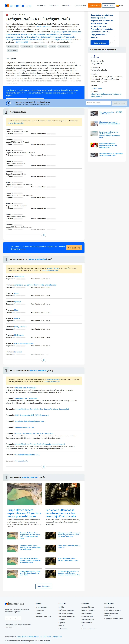129x644 pixels.
Task: Click the Otras compañías section icon
Action: coord(6,371)
